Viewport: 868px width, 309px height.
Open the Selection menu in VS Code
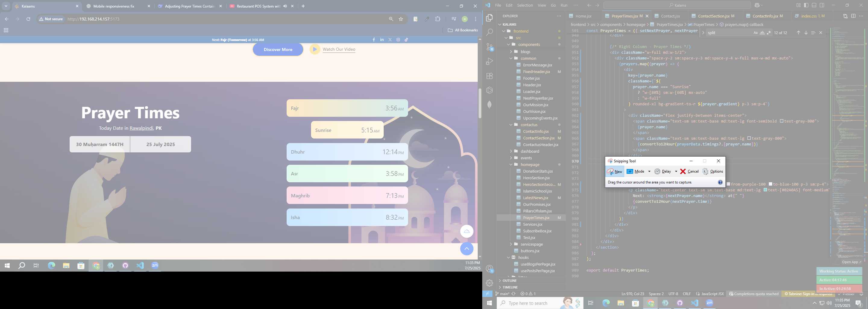coord(525,5)
